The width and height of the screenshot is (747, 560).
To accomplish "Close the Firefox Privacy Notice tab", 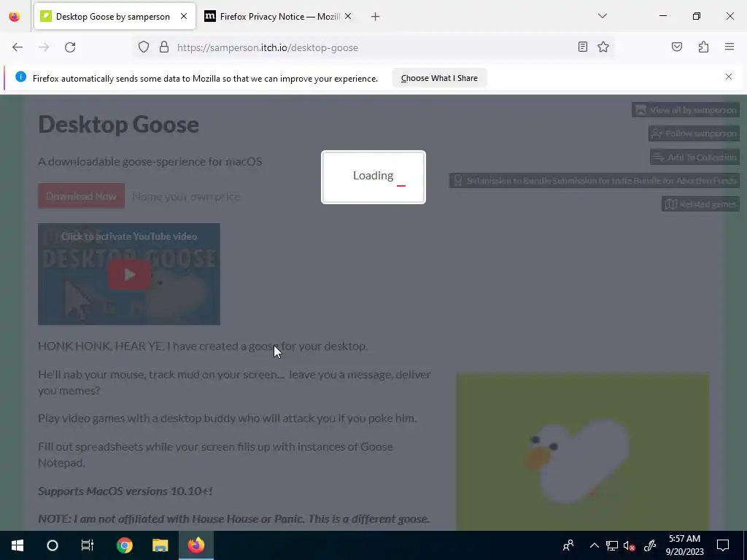I will [348, 16].
